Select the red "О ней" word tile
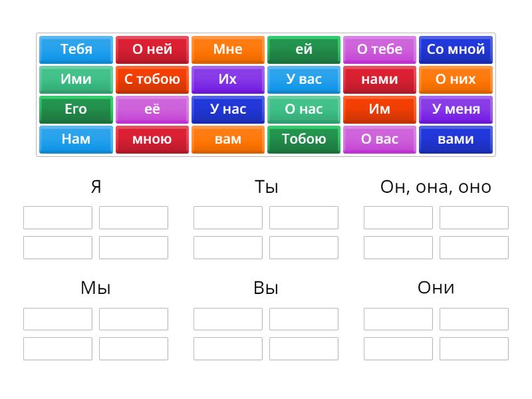532x399 pixels. 152,49
